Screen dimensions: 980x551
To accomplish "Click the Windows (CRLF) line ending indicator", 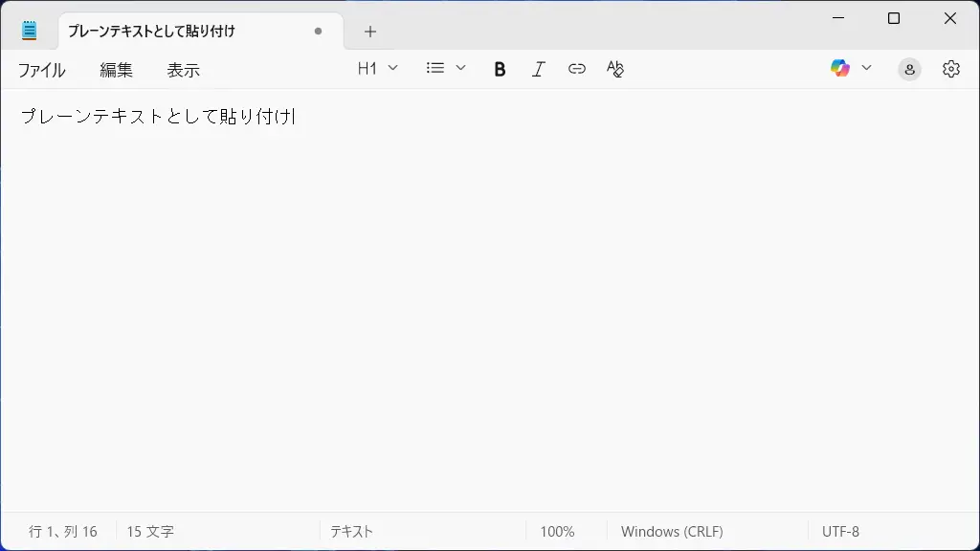I will pyautogui.click(x=672, y=531).
